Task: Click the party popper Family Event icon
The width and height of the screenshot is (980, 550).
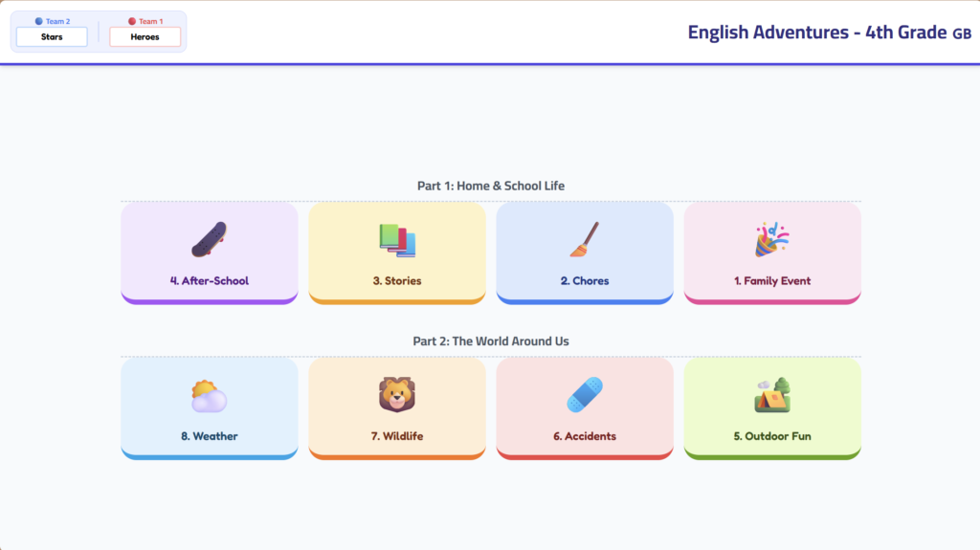Action: [x=771, y=239]
